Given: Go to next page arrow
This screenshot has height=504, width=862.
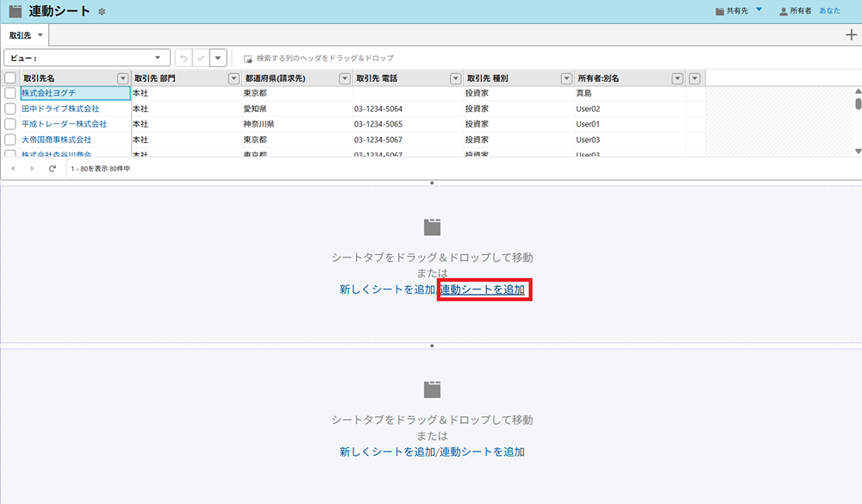Looking at the screenshot, I should point(33,169).
